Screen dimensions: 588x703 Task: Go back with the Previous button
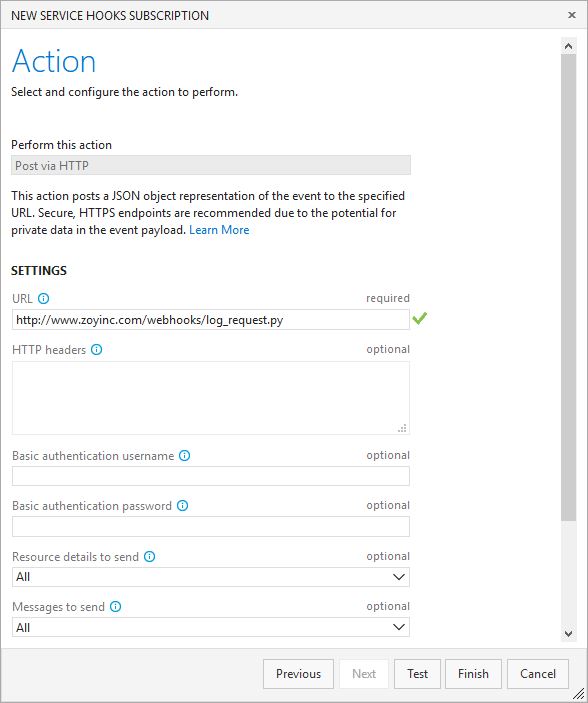coord(298,674)
